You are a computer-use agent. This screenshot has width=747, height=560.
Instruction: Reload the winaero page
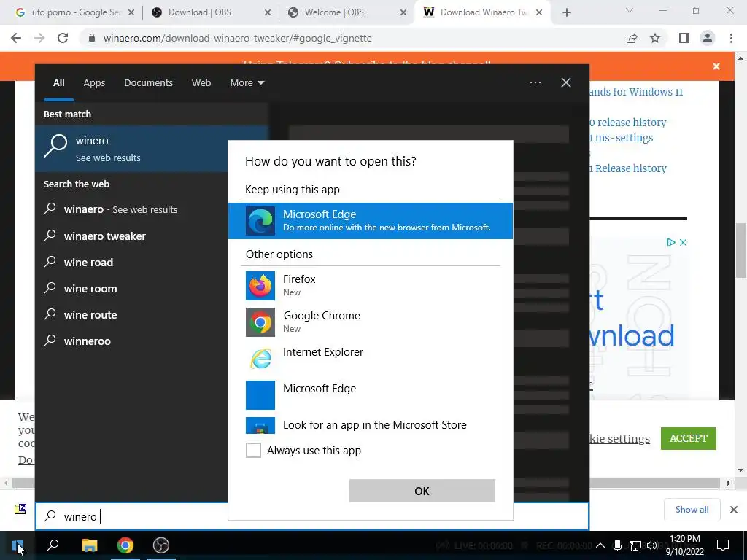tap(63, 38)
